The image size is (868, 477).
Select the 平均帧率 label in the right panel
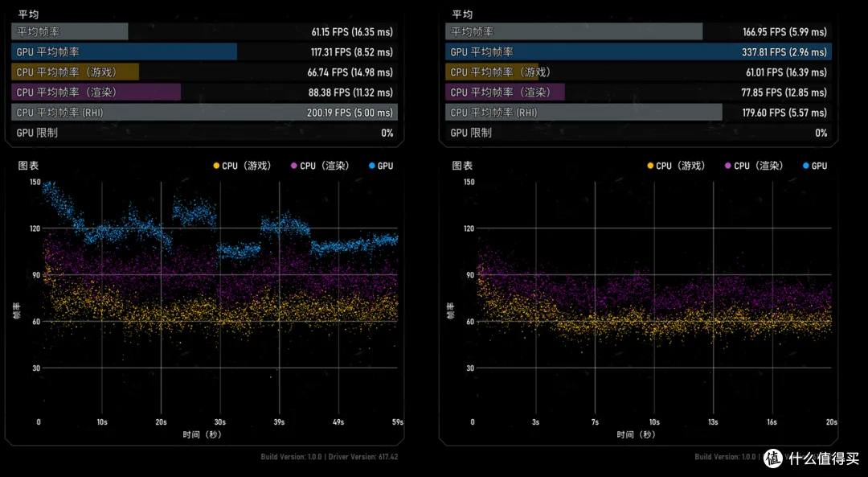tap(473, 31)
